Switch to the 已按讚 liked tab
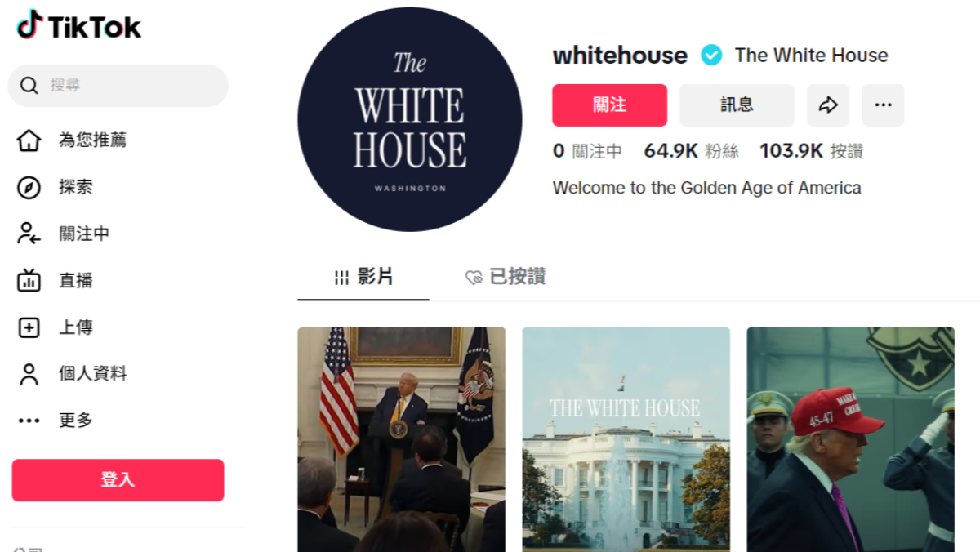 click(505, 277)
